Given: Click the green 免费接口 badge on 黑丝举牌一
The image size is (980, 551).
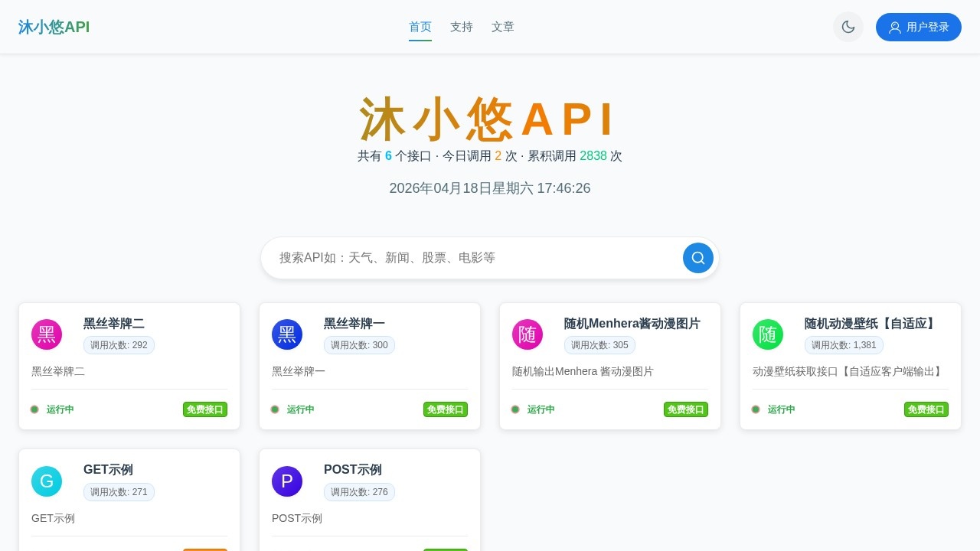Looking at the screenshot, I should coord(446,409).
